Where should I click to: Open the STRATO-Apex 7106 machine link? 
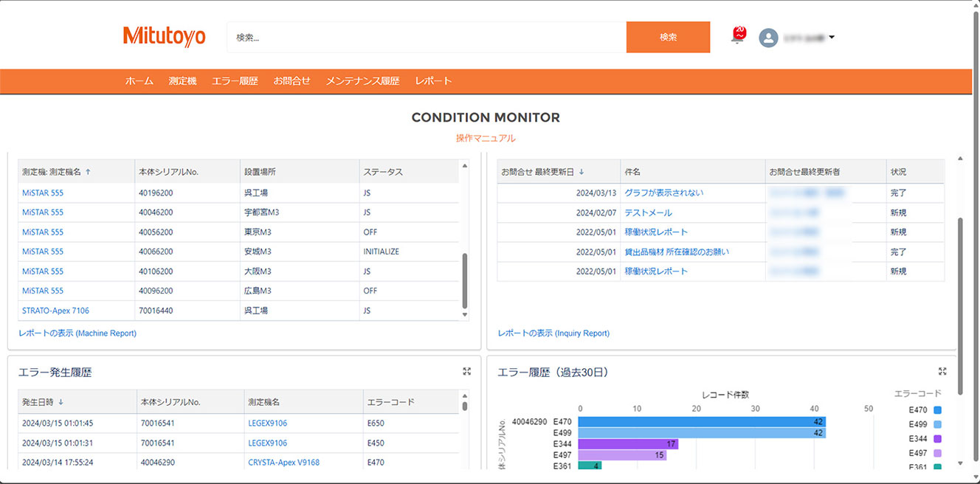pos(55,311)
